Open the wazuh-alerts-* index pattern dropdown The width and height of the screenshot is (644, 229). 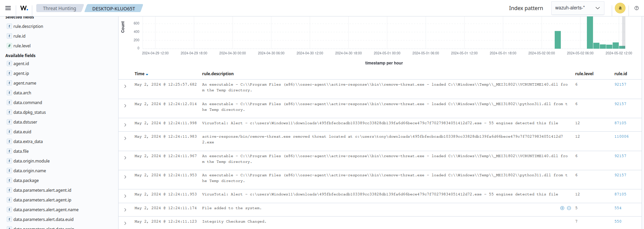[x=577, y=8]
